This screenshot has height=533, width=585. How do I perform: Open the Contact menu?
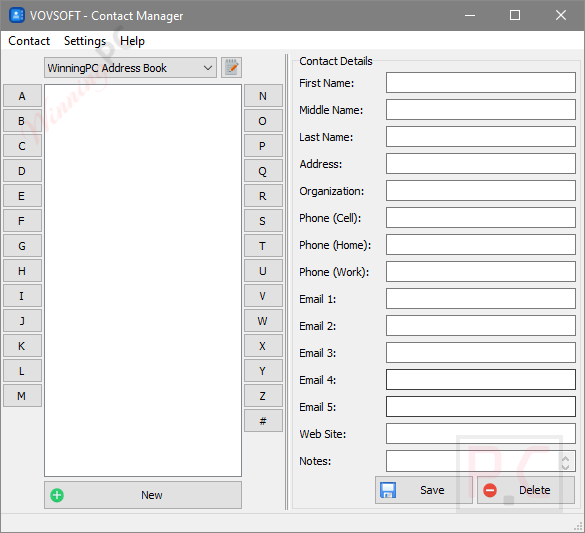29,41
